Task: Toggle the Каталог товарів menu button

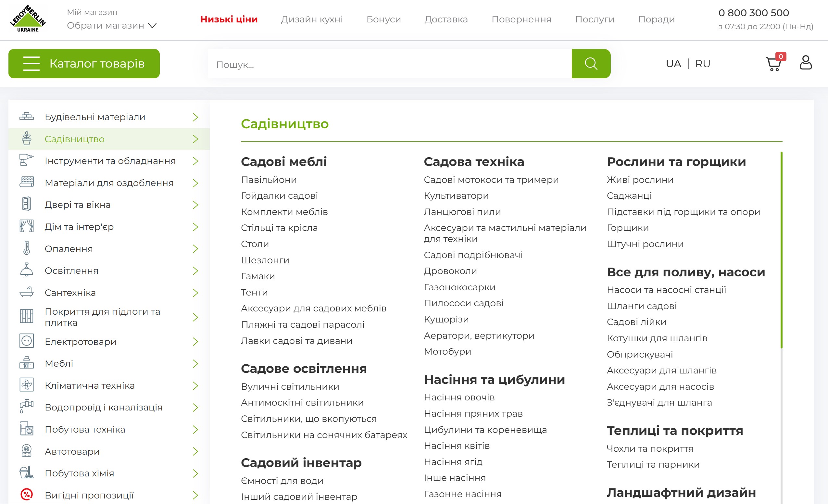Action: [84, 64]
